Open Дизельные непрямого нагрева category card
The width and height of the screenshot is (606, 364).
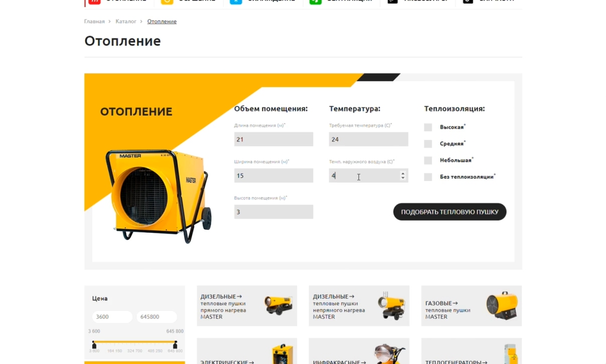tap(359, 306)
